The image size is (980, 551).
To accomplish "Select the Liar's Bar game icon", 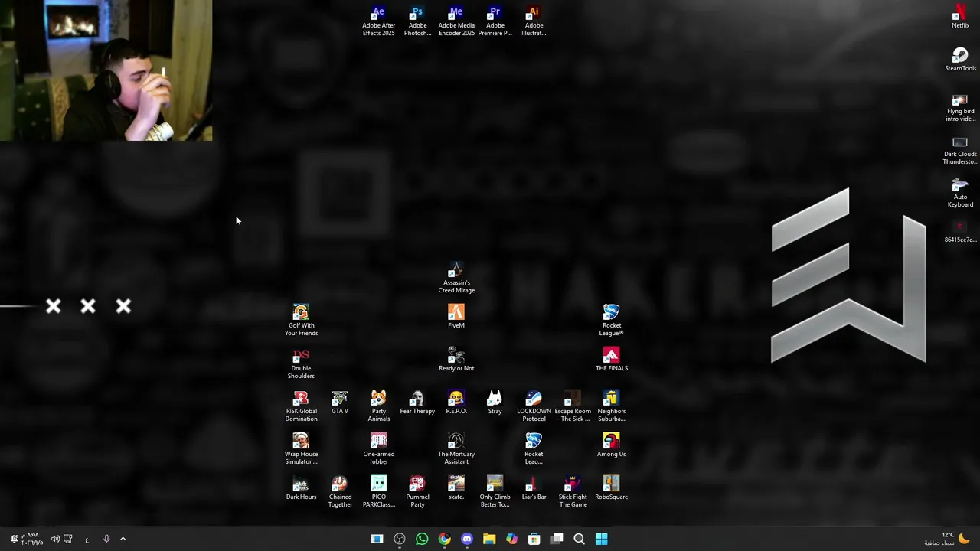I will pyautogui.click(x=534, y=488).
